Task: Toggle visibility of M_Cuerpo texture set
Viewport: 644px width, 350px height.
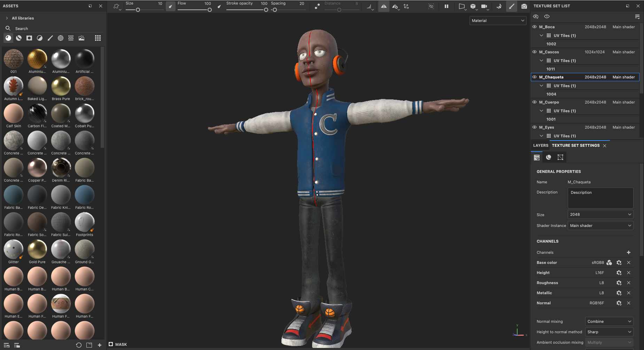Action: click(x=535, y=102)
